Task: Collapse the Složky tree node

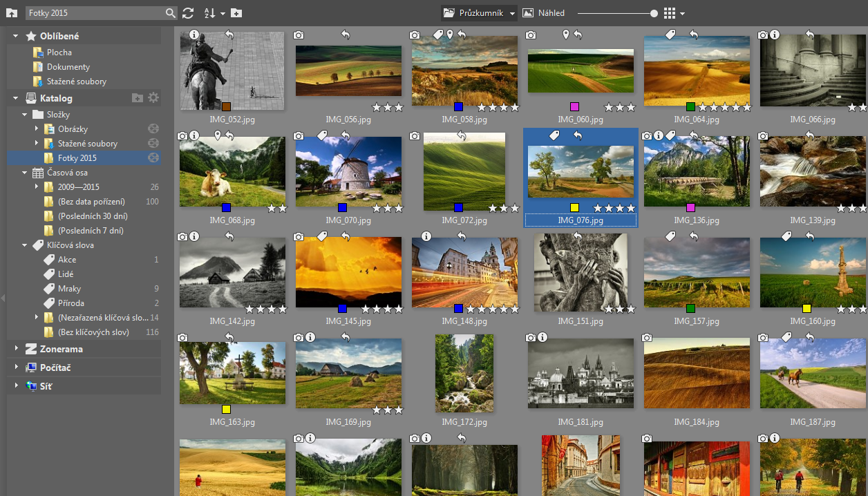Action: coord(26,115)
